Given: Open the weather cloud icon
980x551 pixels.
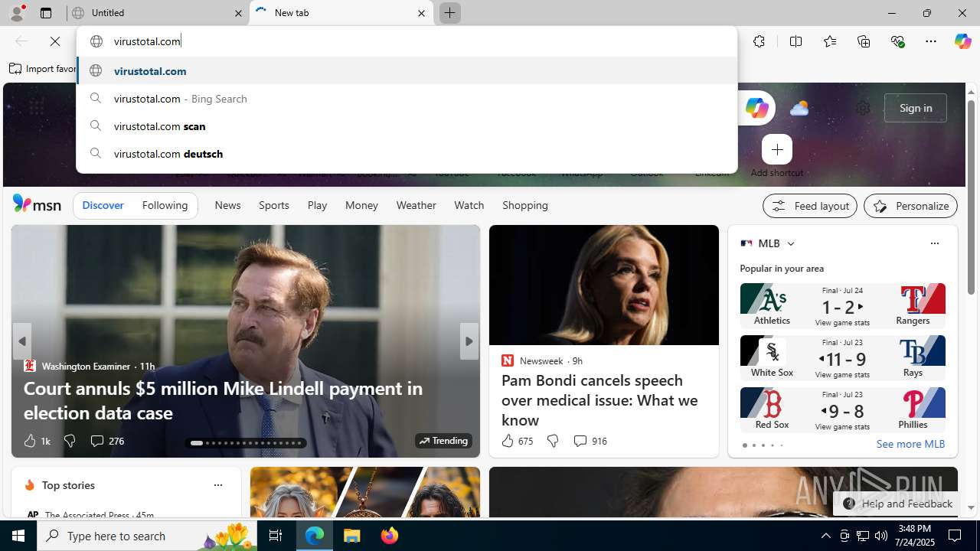Looking at the screenshot, I should 799,108.
